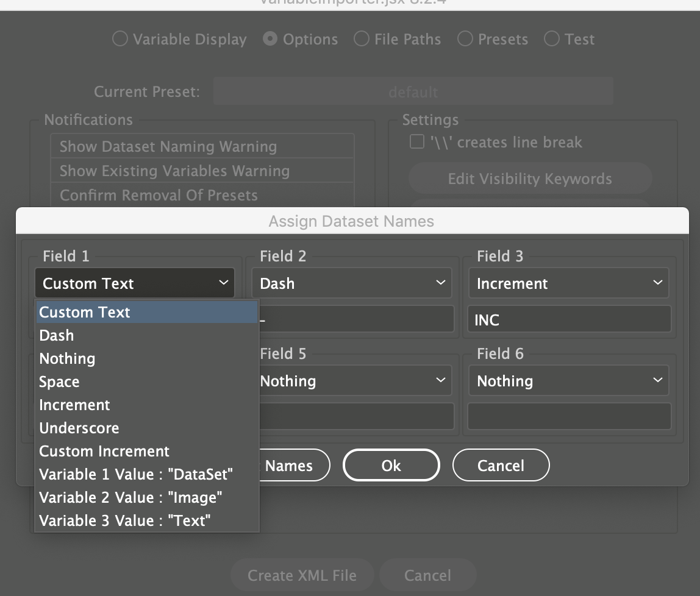Enable the '\\' creates line break checkbox
700x596 pixels.
[x=417, y=142]
